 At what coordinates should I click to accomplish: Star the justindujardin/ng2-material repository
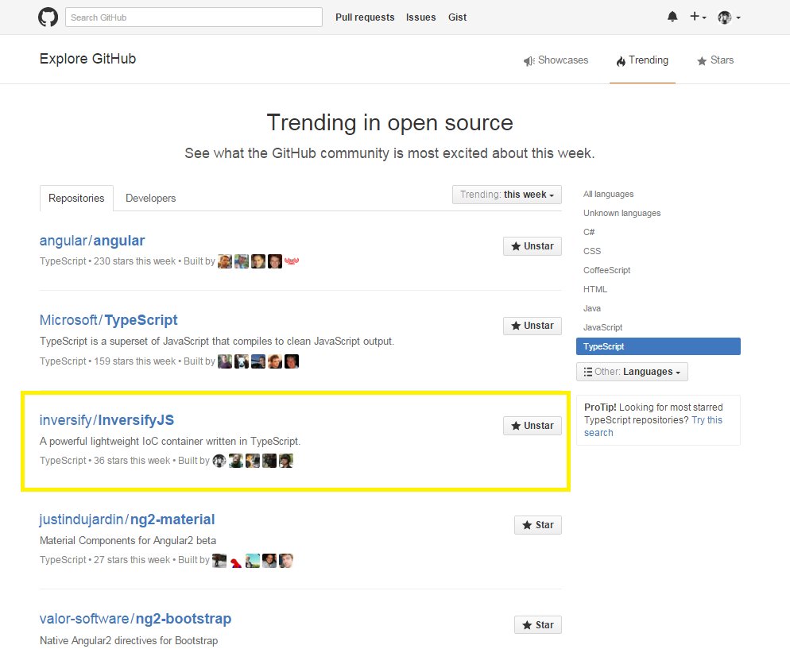pyautogui.click(x=537, y=525)
